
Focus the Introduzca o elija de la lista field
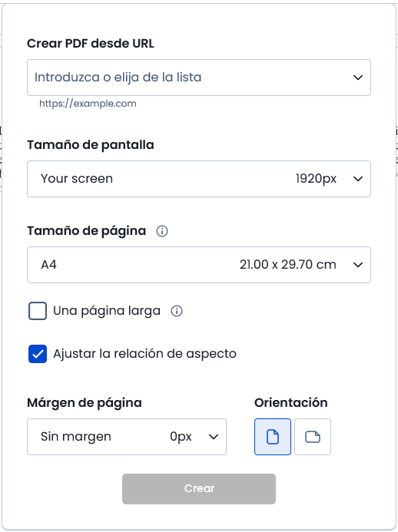pos(199,78)
